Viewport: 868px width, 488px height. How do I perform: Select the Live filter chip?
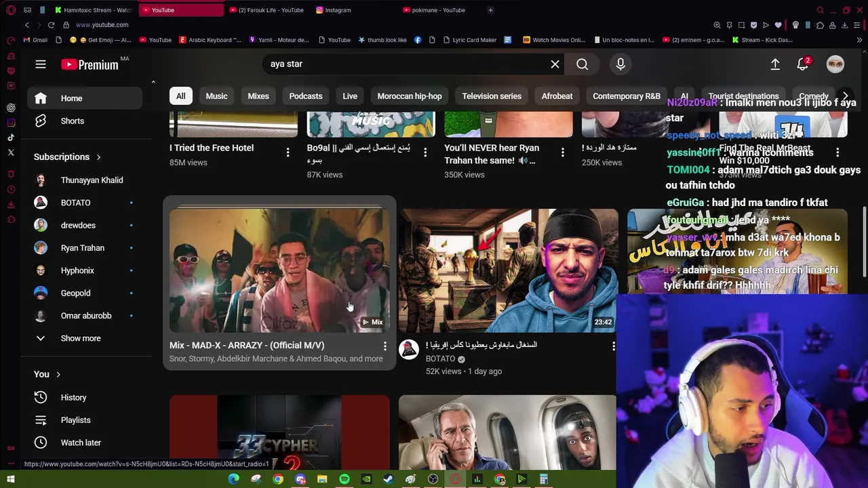pyautogui.click(x=350, y=96)
